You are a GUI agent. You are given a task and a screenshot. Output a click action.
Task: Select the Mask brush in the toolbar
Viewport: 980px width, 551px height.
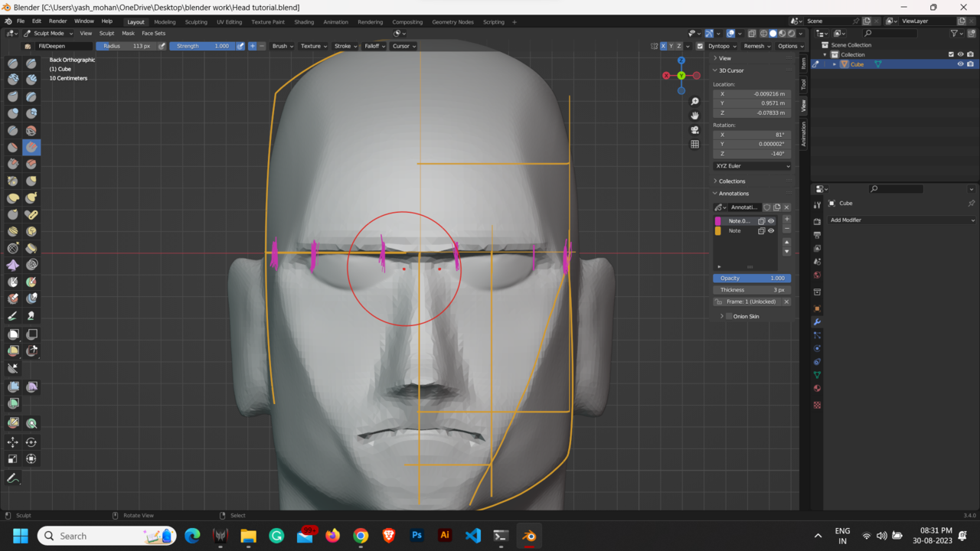coord(12,281)
